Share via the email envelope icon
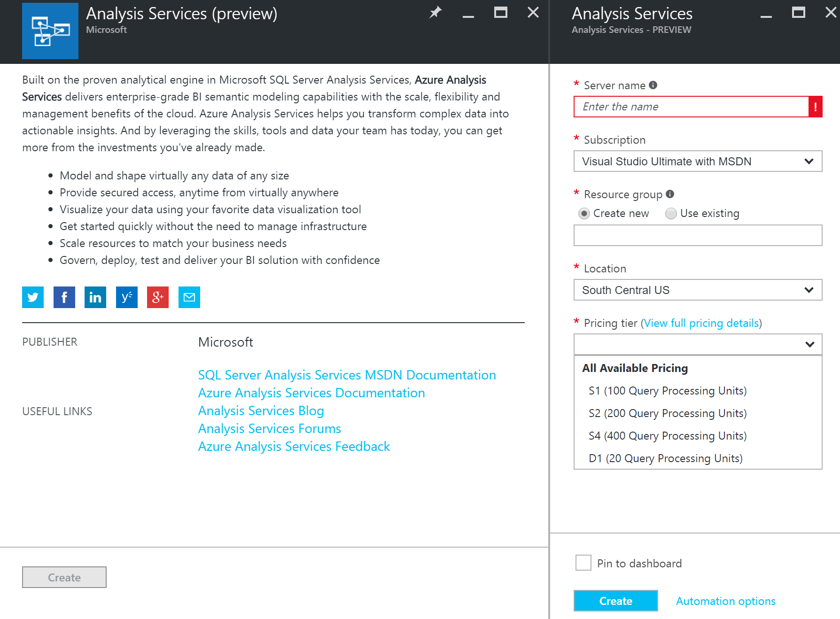Viewport: 840px width, 619px height. click(189, 297)
